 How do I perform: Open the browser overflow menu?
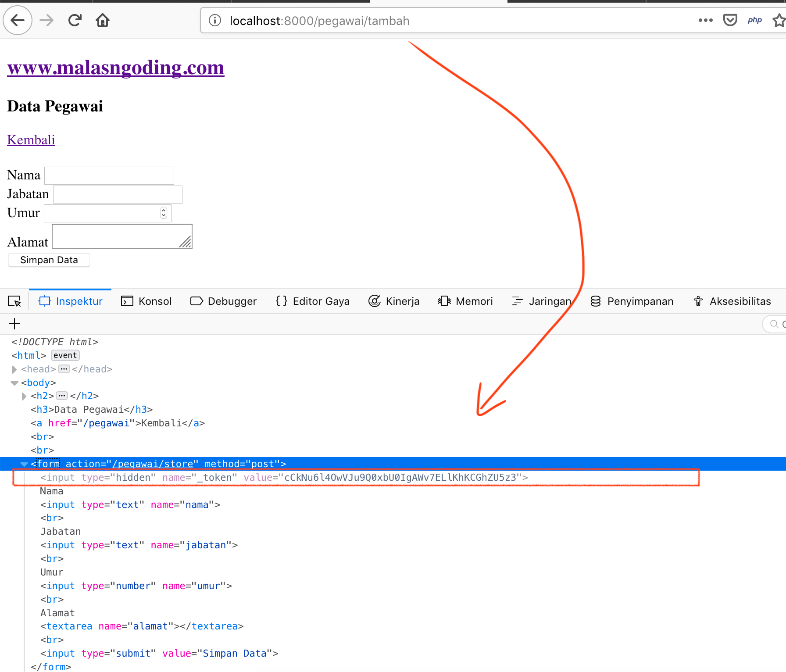click(705, 20)
